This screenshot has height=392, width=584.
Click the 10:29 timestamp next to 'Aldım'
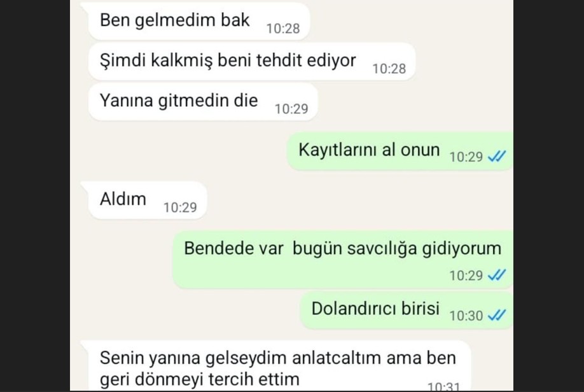pyautogui.click(x=180, y=207)
